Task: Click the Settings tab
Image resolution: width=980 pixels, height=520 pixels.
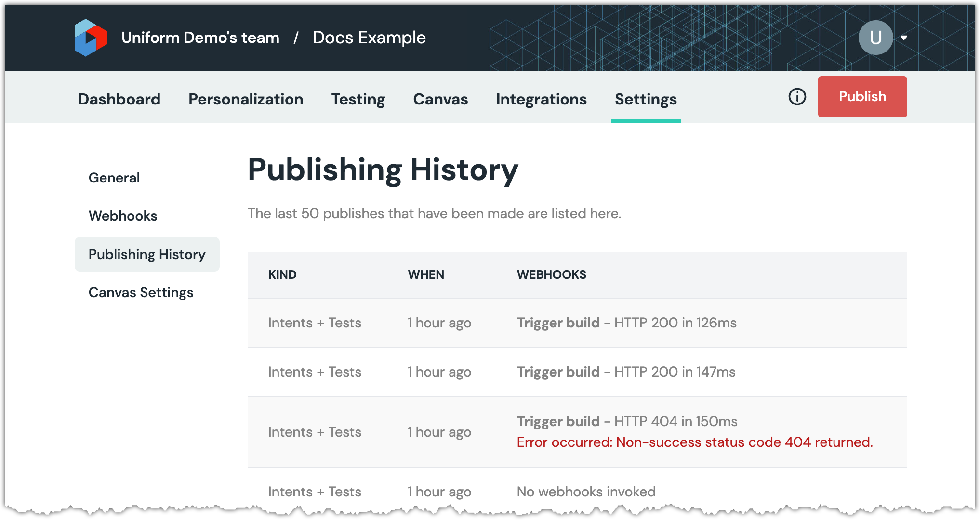Action: click(646, 99)
